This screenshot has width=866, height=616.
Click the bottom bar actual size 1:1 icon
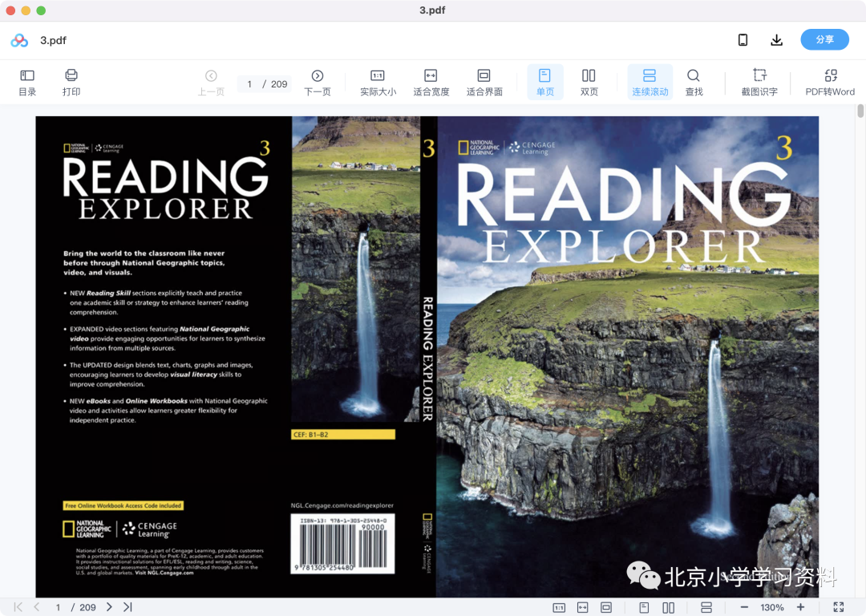[x=559, y=608]
